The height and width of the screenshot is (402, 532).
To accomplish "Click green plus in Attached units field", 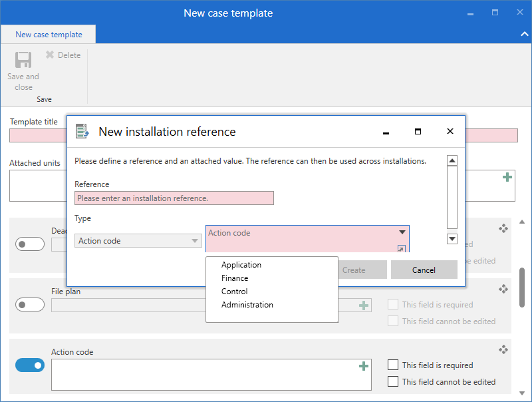I will click(x=507, y=177).
